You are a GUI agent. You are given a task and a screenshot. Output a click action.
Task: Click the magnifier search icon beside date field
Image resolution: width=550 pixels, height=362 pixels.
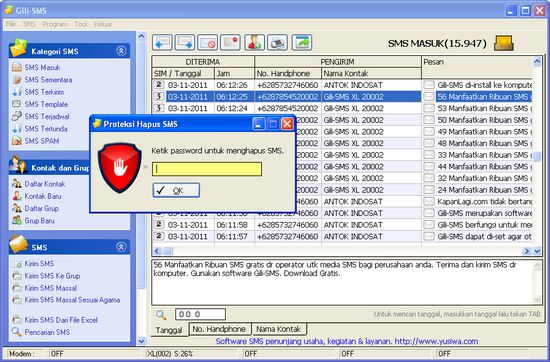[161, 315]
